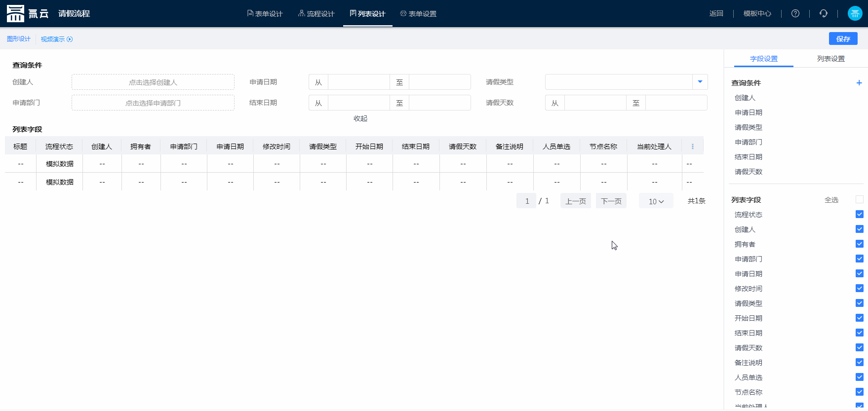Uncheck 开始日期 list field checkbox
The height and width of the screenshot is (411, 868).
coord(860,318)
